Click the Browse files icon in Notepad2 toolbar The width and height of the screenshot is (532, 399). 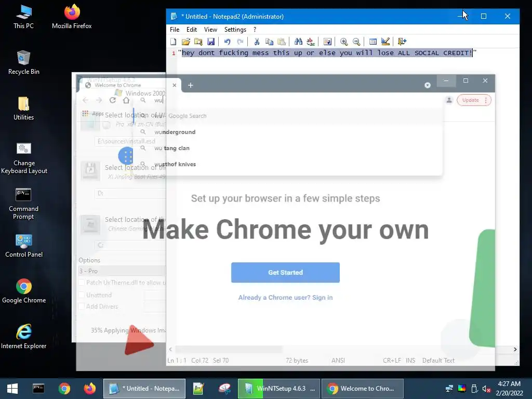click(x=198, y=42)
